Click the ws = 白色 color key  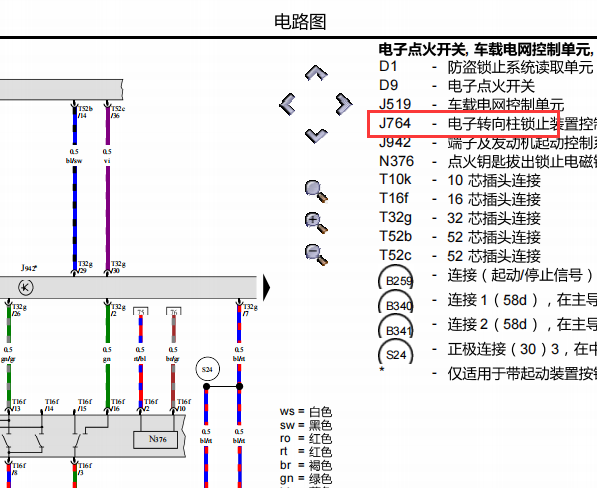306,411
